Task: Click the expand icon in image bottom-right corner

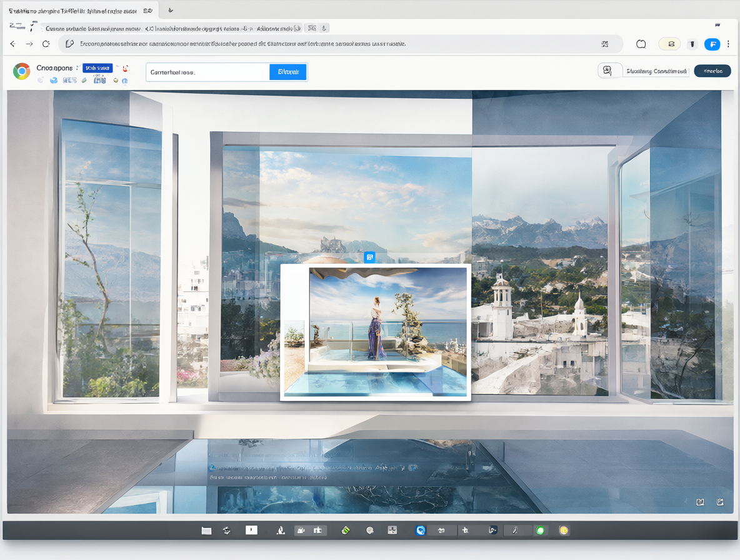Action: click(720, 502)
